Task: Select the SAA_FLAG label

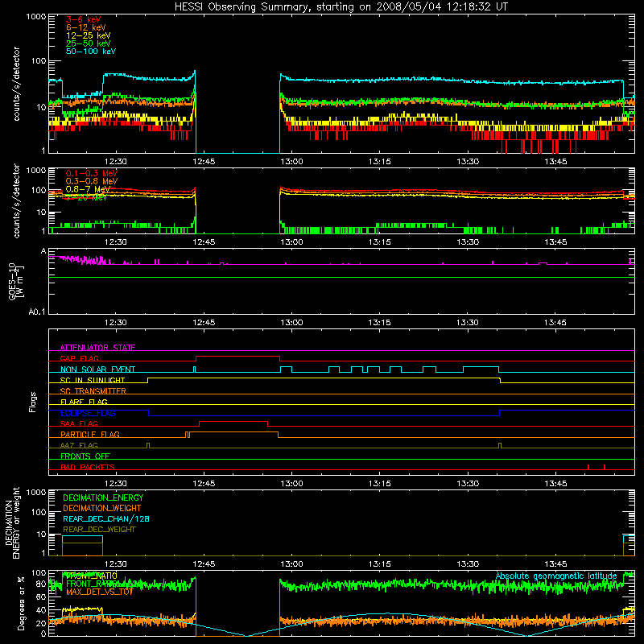Action: [x=79, y=423]
